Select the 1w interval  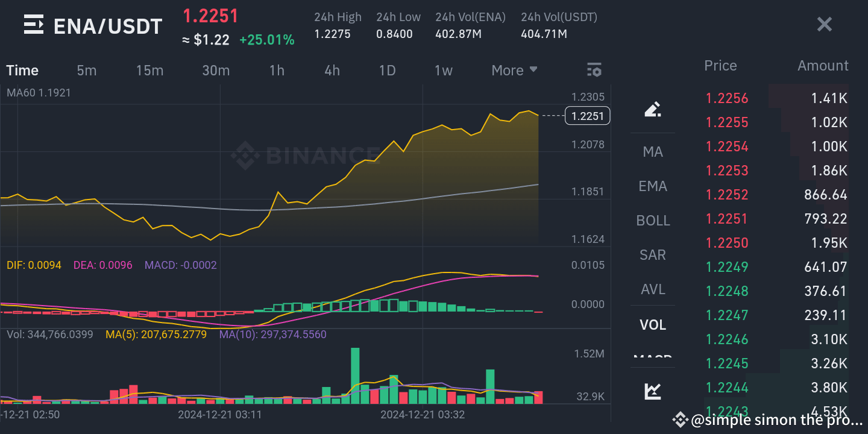coord(443,70)
